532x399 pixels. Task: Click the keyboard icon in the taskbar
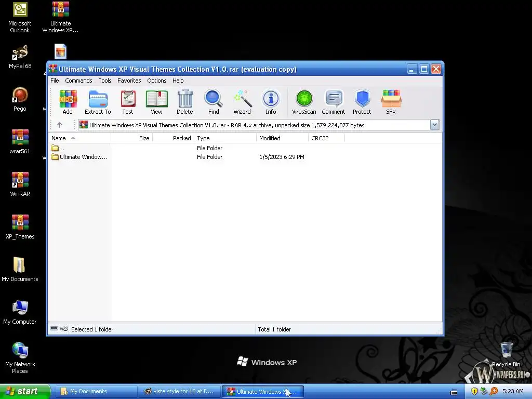point(454,392)
